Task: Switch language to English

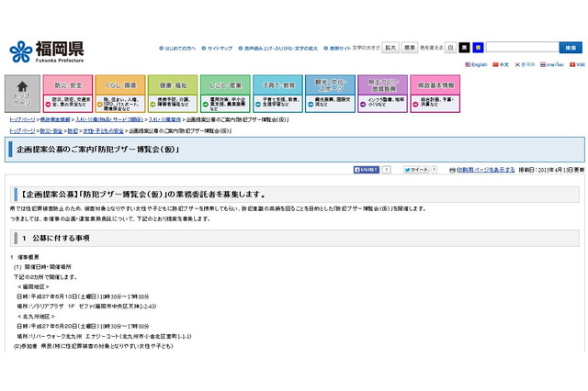Action: point(476,65)
